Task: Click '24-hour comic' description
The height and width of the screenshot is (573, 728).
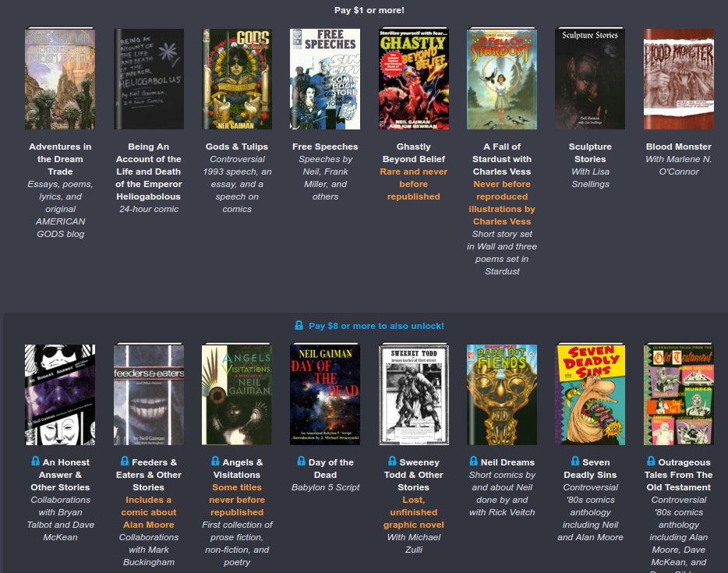Action: [x=149, y=209]
